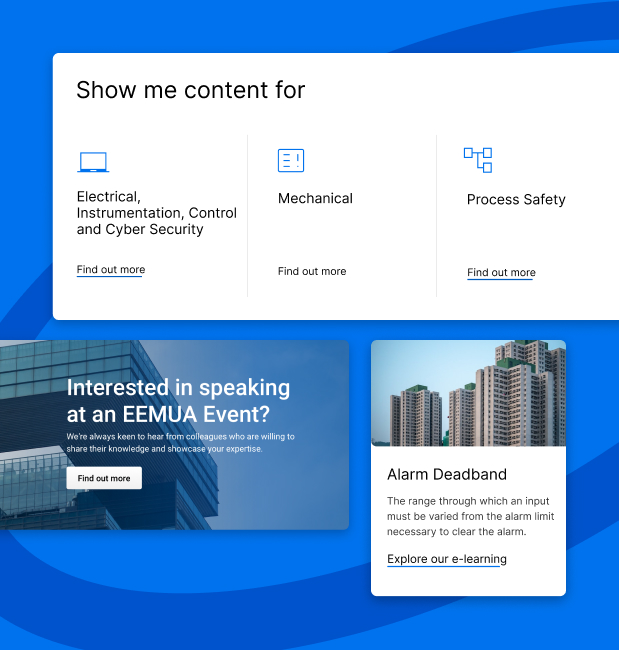Click the Mechanical checklist icon
The height and width of the screenshot is (650, 619).
coord(290,161)
